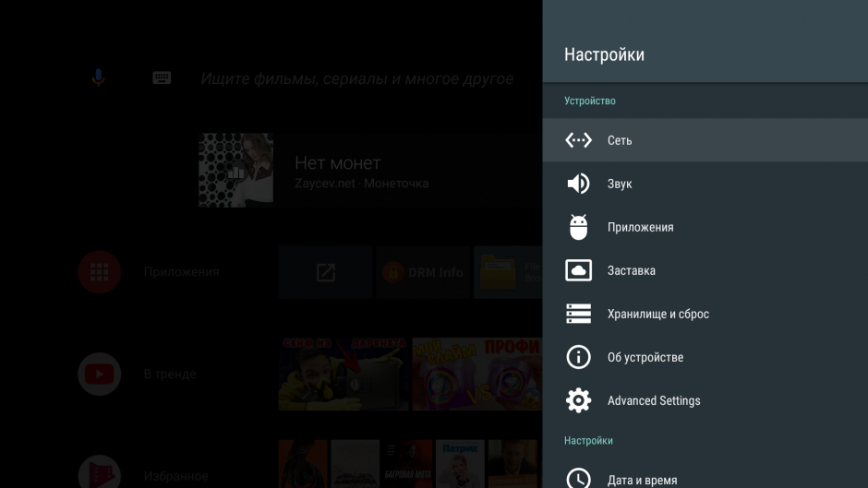Open the Заставка settings entry
The width and height of the screenshot is (868, 488).
pos(705,270)
